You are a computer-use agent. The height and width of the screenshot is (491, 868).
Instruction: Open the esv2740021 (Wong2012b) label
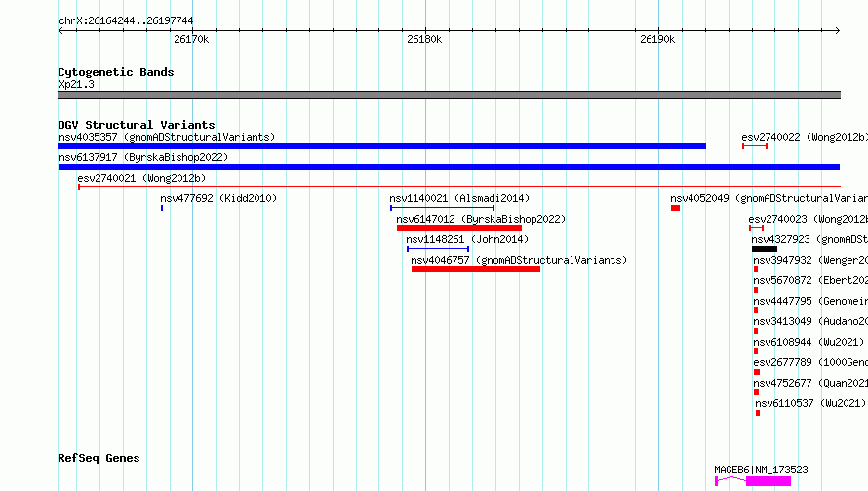pyautogui.click(x=141, y=178)
